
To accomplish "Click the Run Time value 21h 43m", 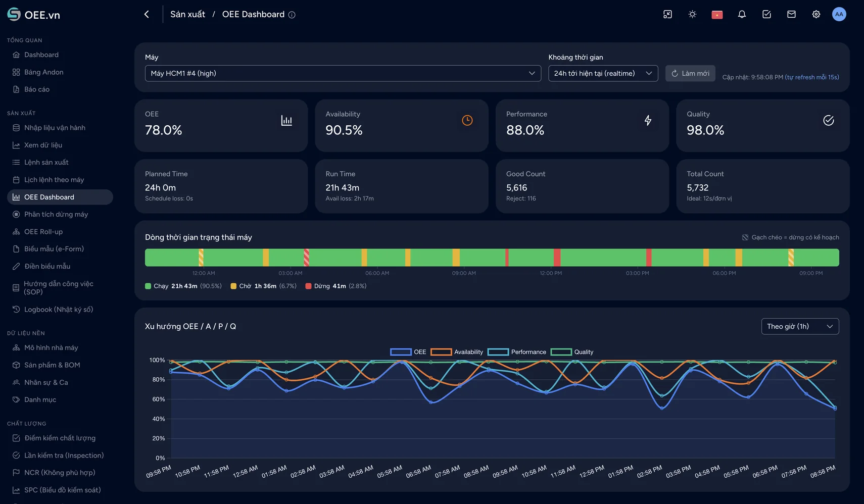I will [343, 187].
